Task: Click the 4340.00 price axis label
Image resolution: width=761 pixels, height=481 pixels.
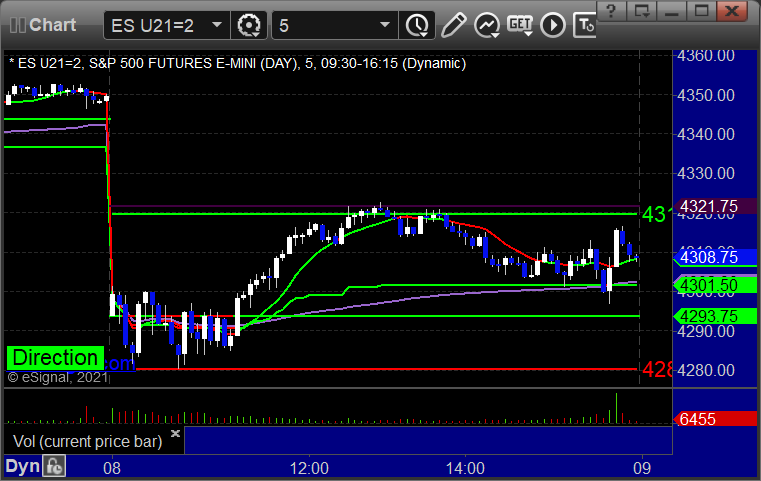Action: 706,134
